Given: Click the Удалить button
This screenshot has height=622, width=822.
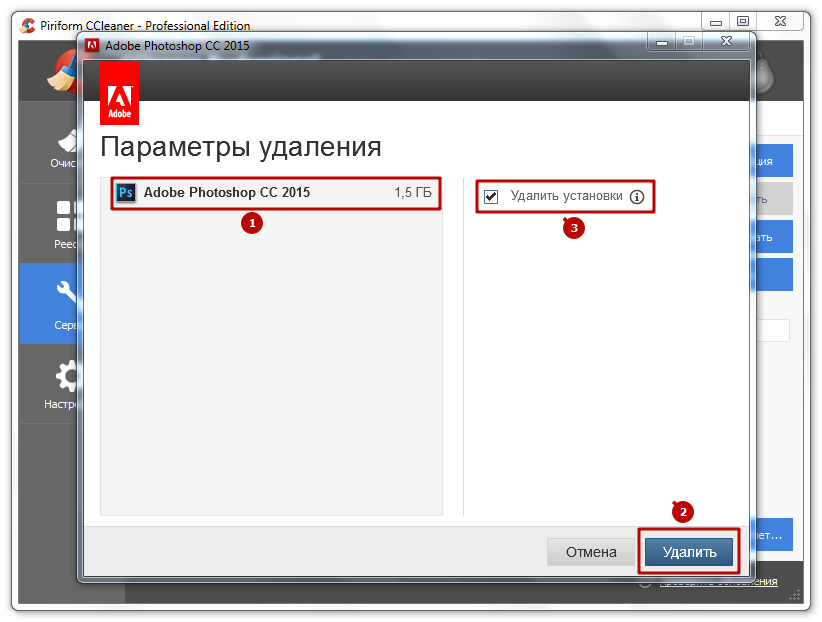Looking at the screenshot, I should (689, 552).
